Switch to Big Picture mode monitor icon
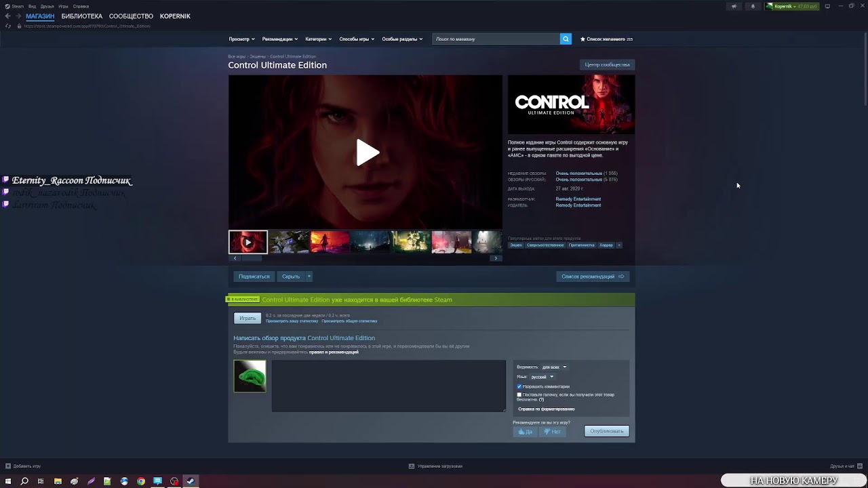Screen dimensions: 868x488 coord(827,6)
